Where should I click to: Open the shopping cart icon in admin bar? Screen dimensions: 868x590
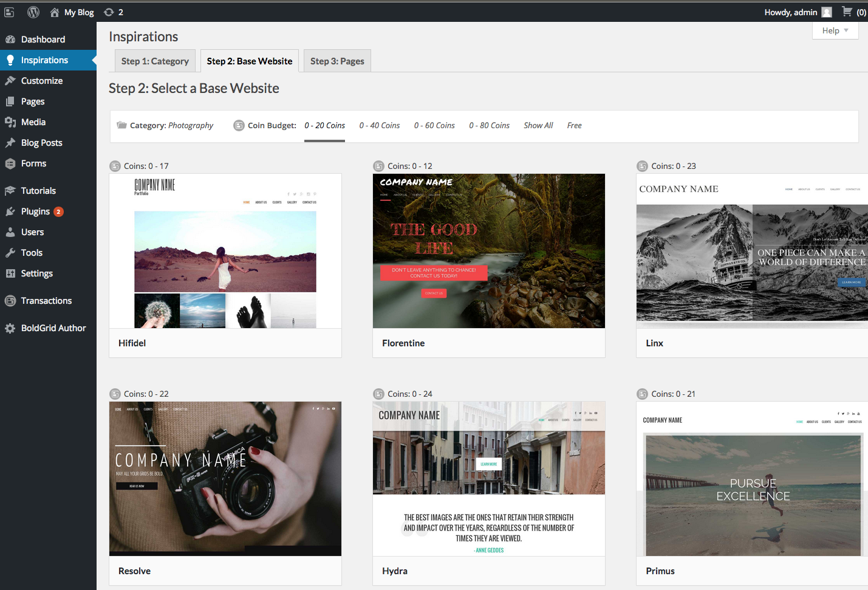(847, 12)
